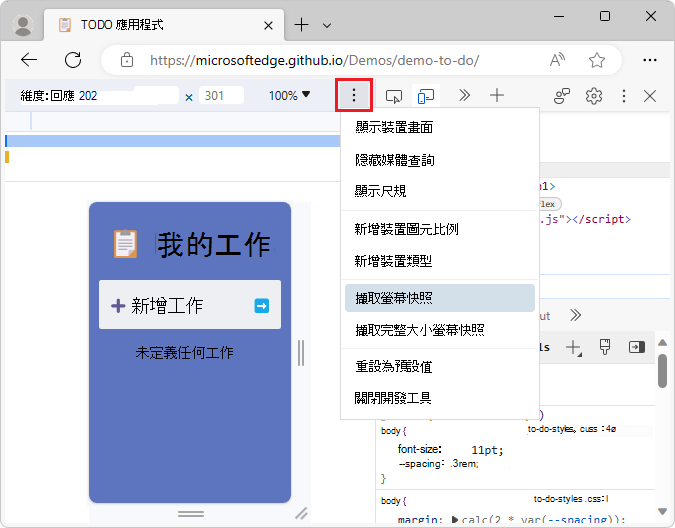Click the paintbrush icon in Styles toolbar
The height and width of the screenshot is (528, 675).
(x=605, y=347)
